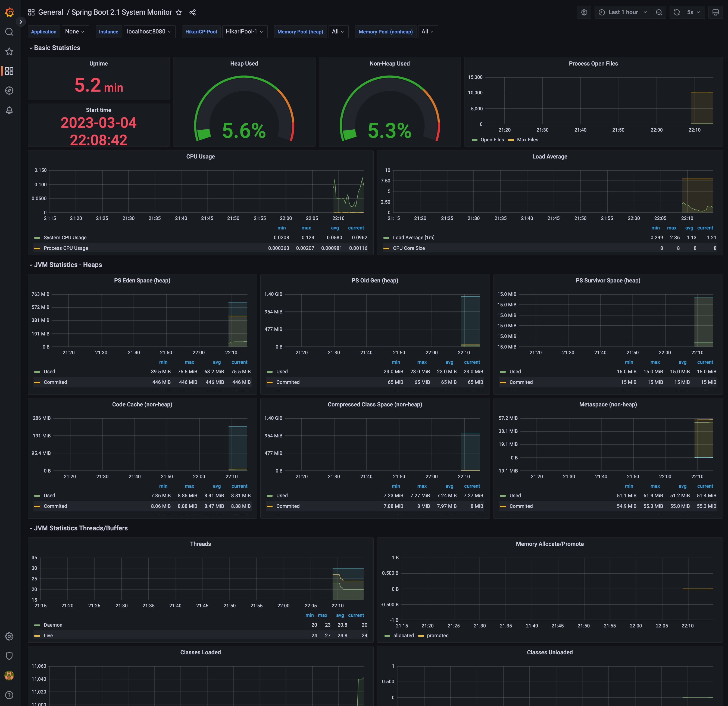Click the share dashboard icon

pos(192,13)
